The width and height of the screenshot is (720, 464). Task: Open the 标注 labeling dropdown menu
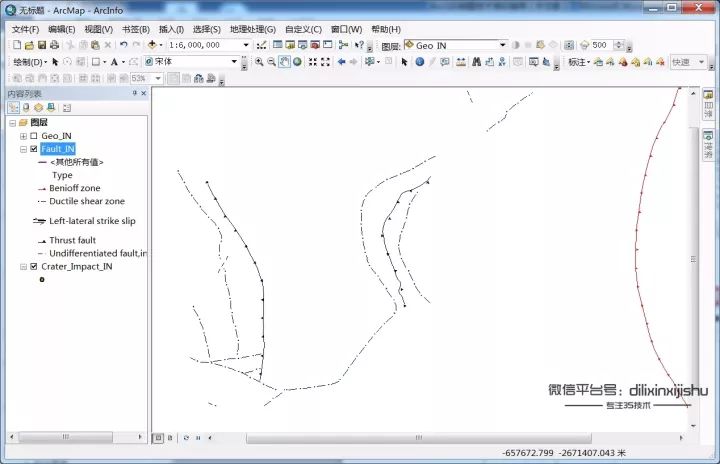coord(579,62)
